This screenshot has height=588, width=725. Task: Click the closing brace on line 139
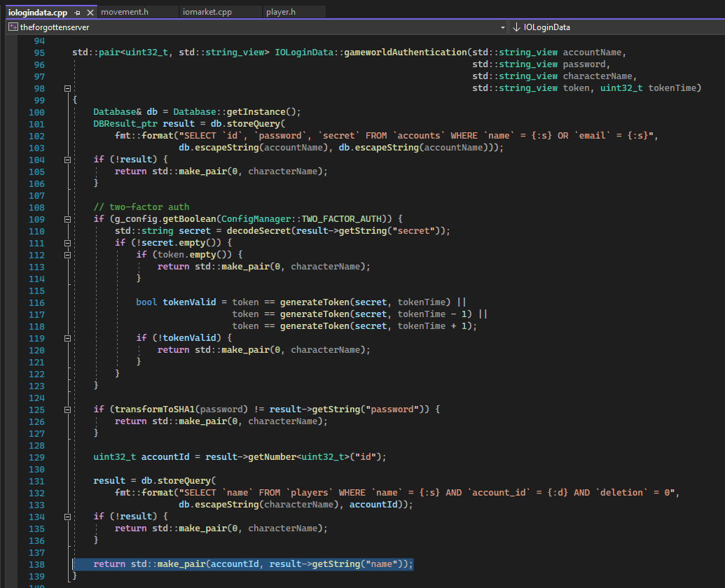coord(74,575)
